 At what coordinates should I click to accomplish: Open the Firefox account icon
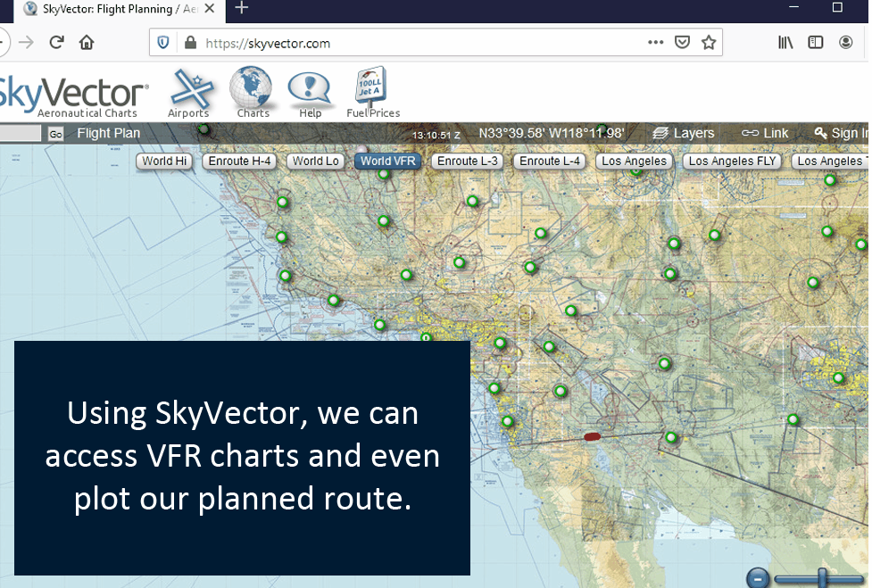[845, 42]
